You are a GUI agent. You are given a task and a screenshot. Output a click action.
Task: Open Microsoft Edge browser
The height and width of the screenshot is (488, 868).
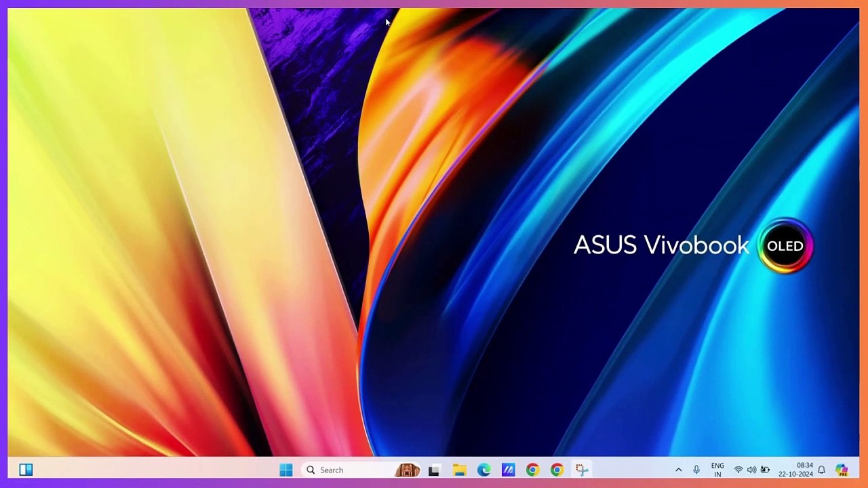(484, 470)
